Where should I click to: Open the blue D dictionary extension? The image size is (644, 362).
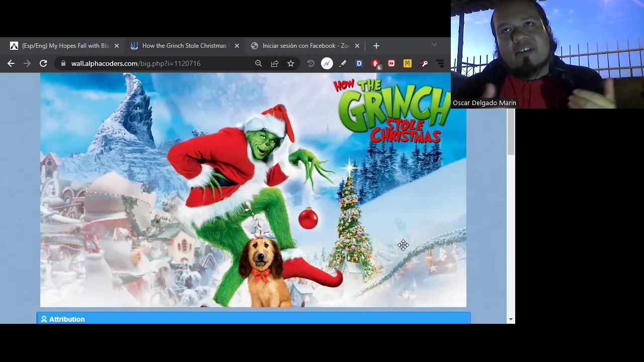click(359, 63)
